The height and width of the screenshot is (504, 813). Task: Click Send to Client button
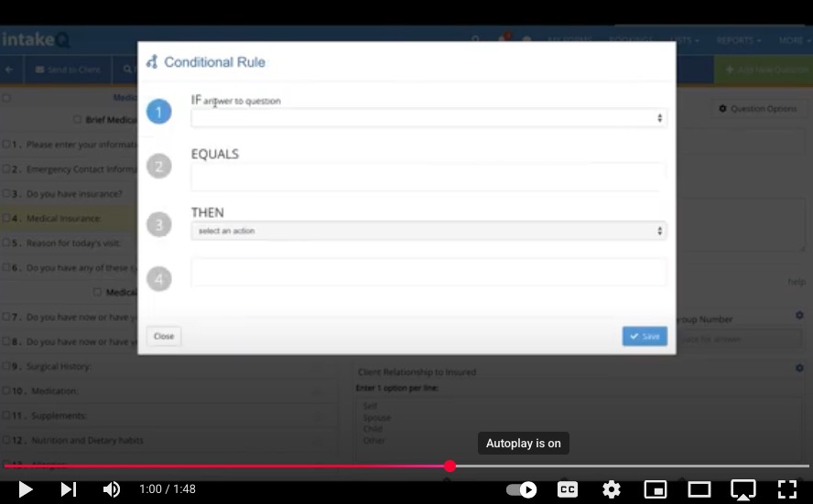[x=68, y=70]
